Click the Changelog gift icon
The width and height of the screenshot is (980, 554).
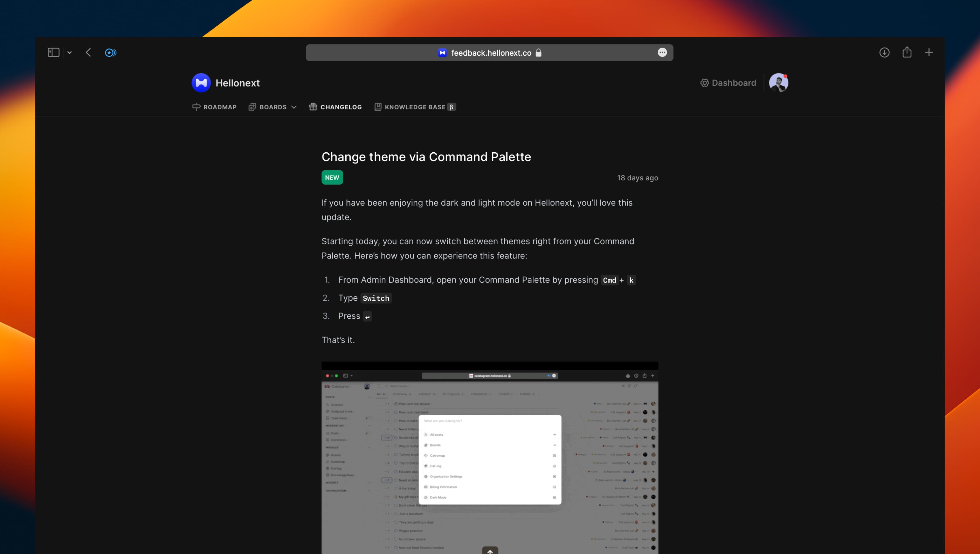point(313,107)
